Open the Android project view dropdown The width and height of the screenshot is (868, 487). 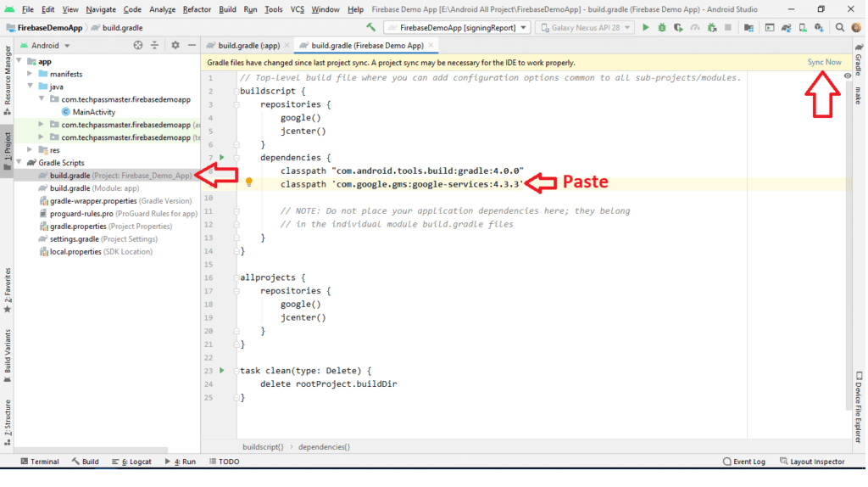(x=46, y=46)
